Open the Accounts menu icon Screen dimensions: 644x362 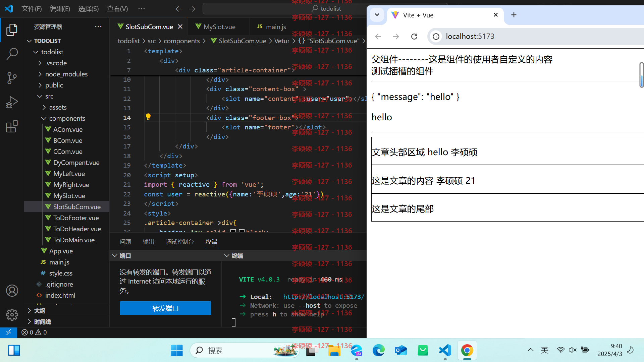click(x=12, y=291)
